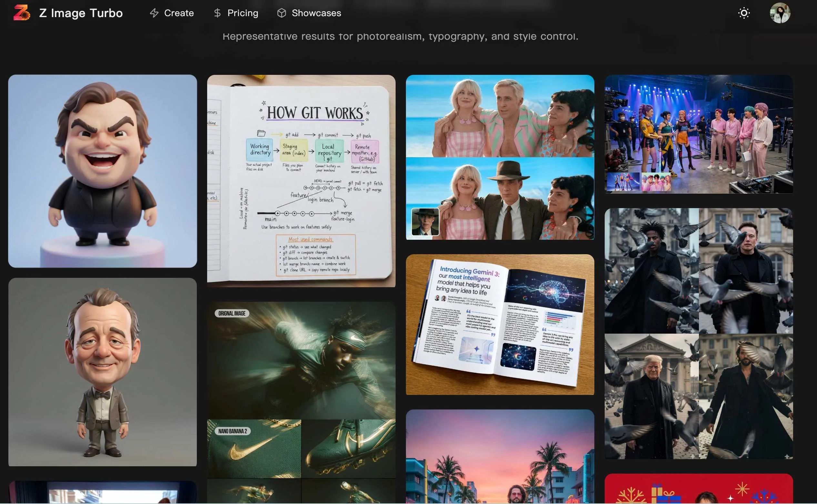Open the bow-tie caricature figurine image
The height and width of the screenshot is (504, 817).
(x=102, y=372)
